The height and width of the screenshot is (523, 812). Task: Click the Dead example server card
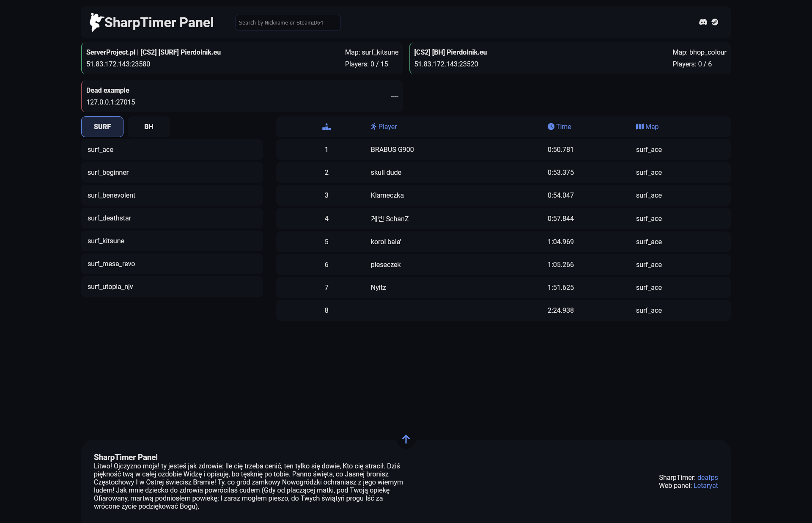coord(242,96)
